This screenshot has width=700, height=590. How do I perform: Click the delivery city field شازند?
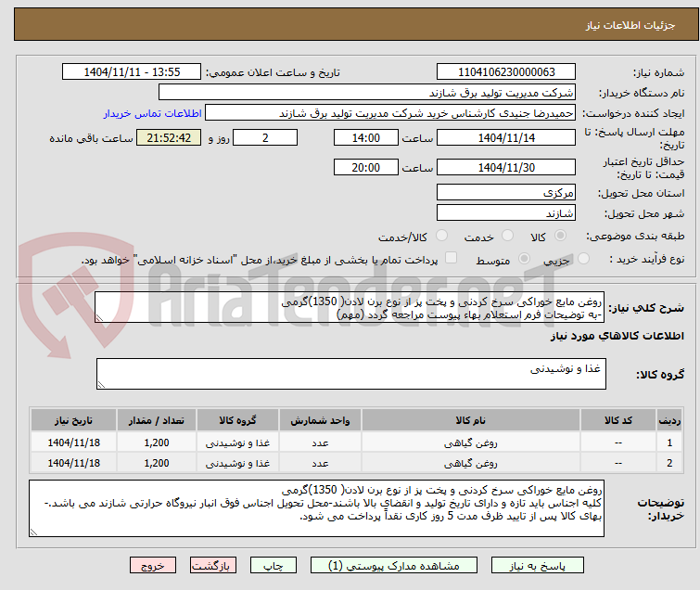(506, 212)
